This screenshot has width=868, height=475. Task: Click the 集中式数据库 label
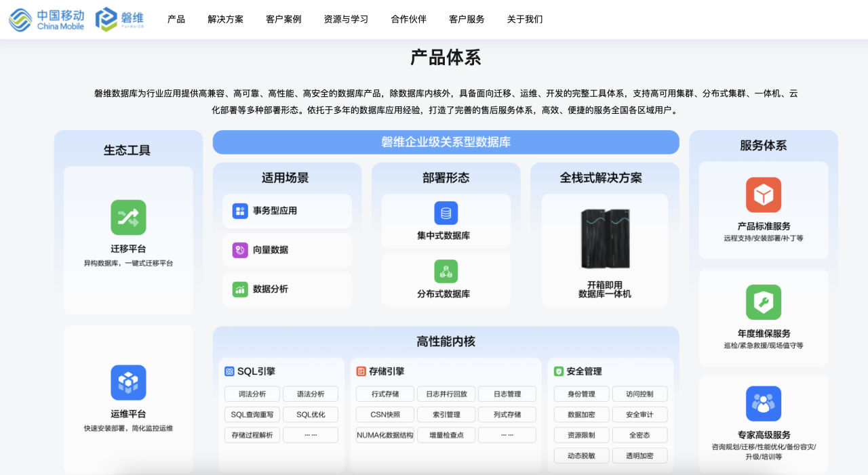[x=443, y=236]
